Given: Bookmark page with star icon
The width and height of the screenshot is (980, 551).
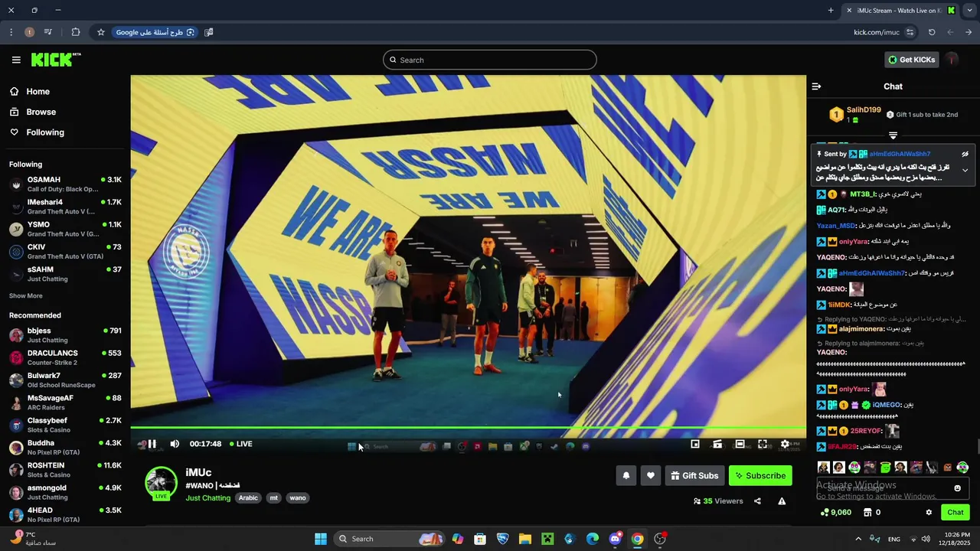Looking at the screenshot, I should coord(100,32).
